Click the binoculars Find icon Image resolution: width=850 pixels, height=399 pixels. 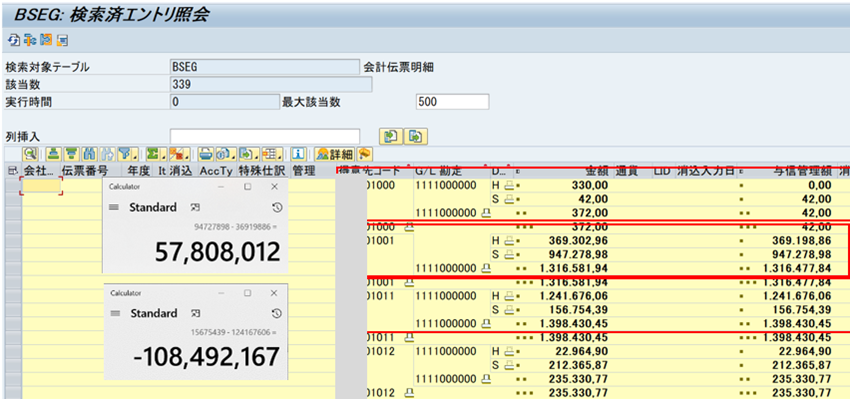[89, 154]
